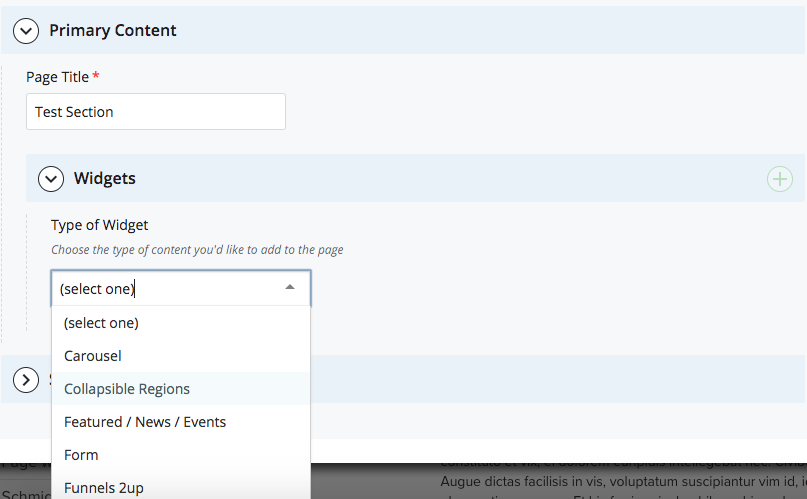807x499 pixels.
Task: Select Carousel widget option
Action: point(181,356)
